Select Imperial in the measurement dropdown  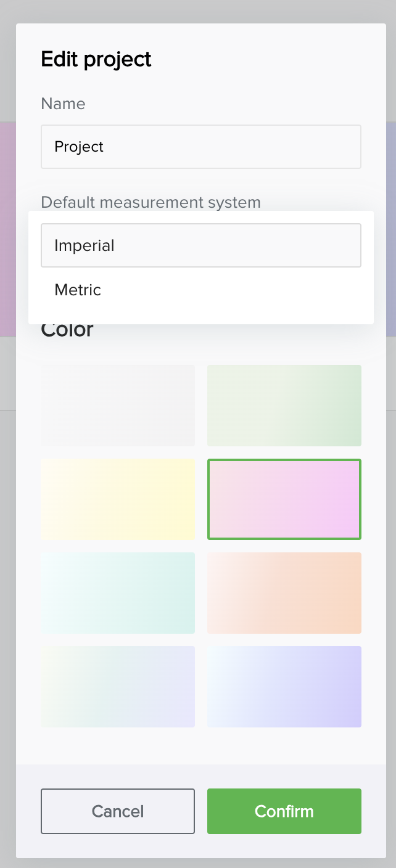[200, 245]
